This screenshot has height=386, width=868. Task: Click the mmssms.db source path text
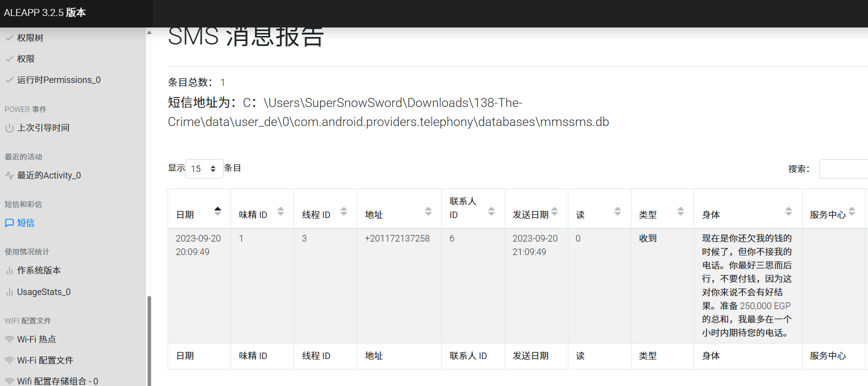(388, 112)
